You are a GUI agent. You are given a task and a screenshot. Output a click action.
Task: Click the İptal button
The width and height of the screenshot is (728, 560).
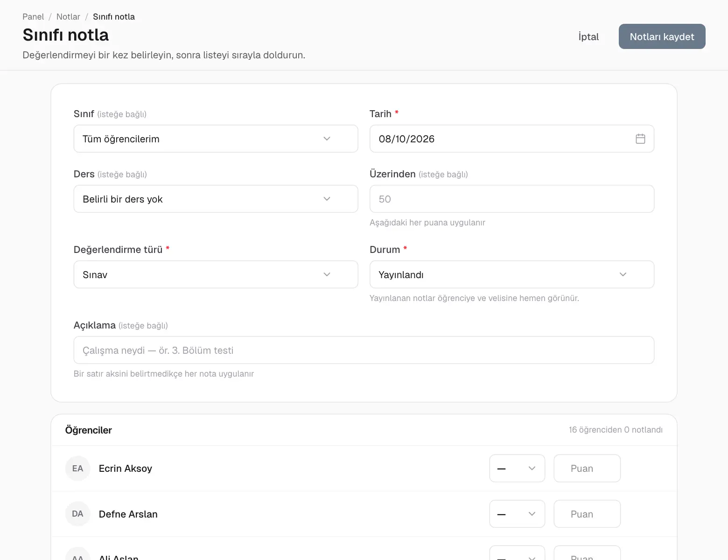tap(588, 36)
